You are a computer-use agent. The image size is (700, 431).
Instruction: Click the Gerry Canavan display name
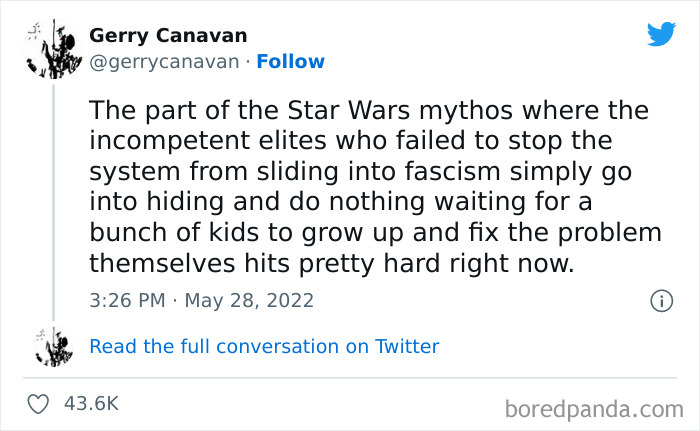(167, 36)
